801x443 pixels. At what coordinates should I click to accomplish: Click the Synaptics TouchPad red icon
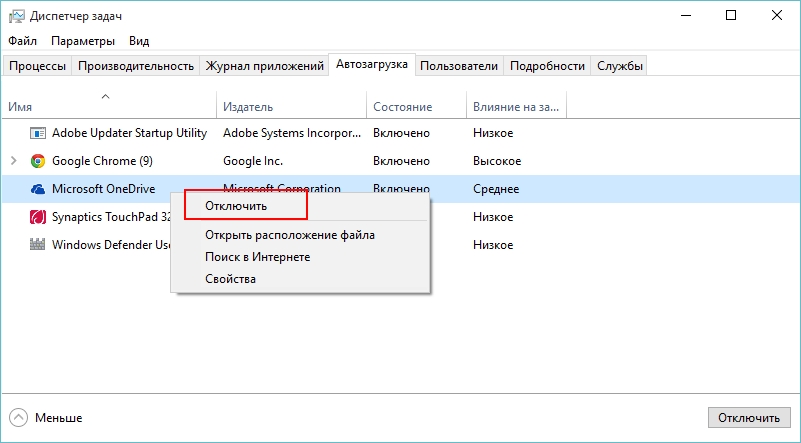tap(38, 217)
